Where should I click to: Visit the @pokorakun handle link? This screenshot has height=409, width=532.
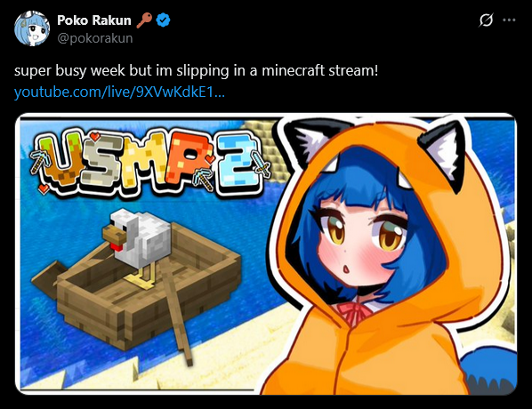[95, 38]
